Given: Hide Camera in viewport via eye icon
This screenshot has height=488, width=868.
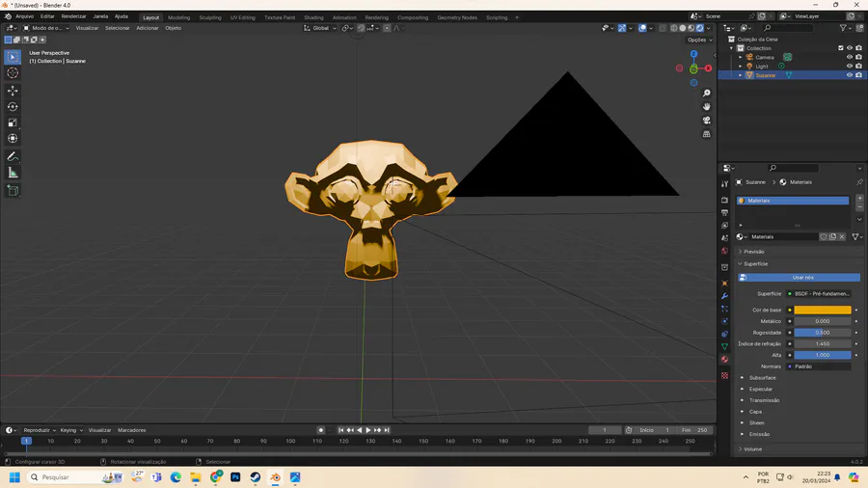Looking at the screenshot, I should pos(849,57).
